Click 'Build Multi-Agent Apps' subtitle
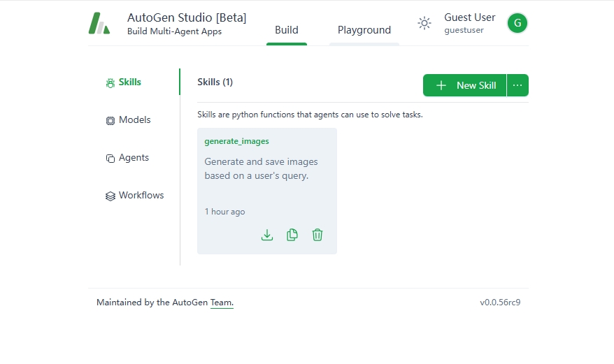 pyautogui.click(x=174, y=31)
